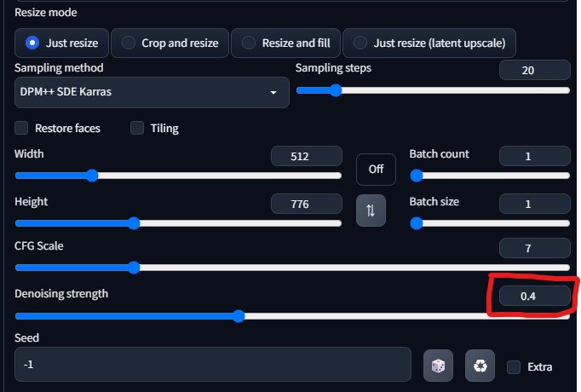Viewport: 581px width, 392px height.
Task: Toggle the Tiling checkbox
Action: tap(137, 128)
